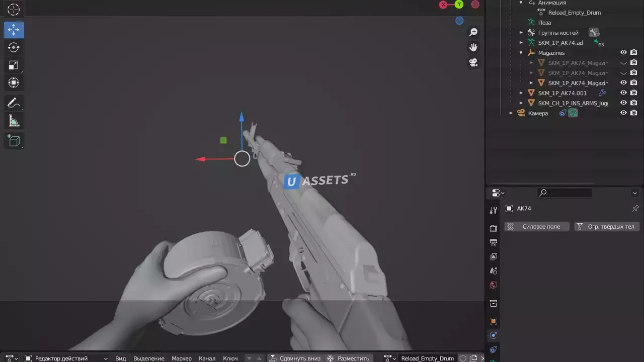The width and height of the screenshot is (644, 362).
Task: Open the properties editor type dropdown
Action: [498, 193]
